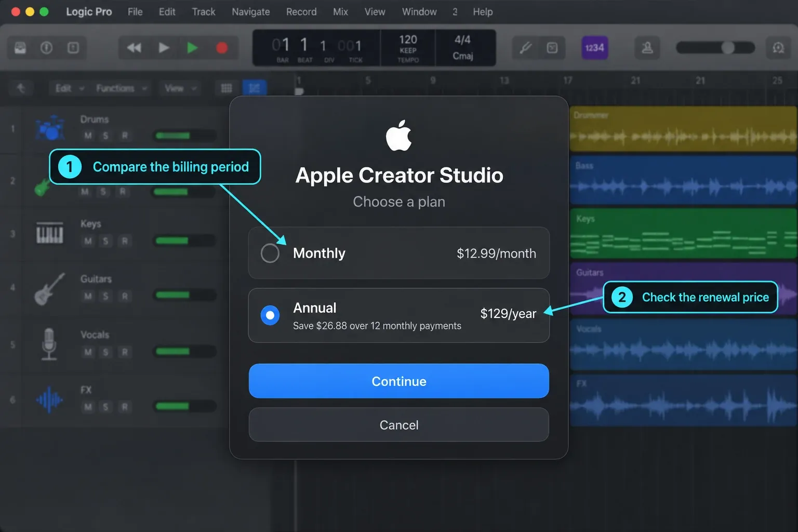Viewport: 798px width, 532px height.
Task: Expand the Edit dropdown in tracks area
Action: pyautogui.click(x=70, y=88)
